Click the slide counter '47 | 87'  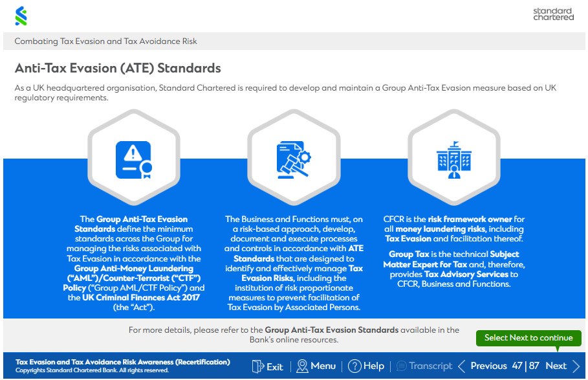(x=526, y=366)
